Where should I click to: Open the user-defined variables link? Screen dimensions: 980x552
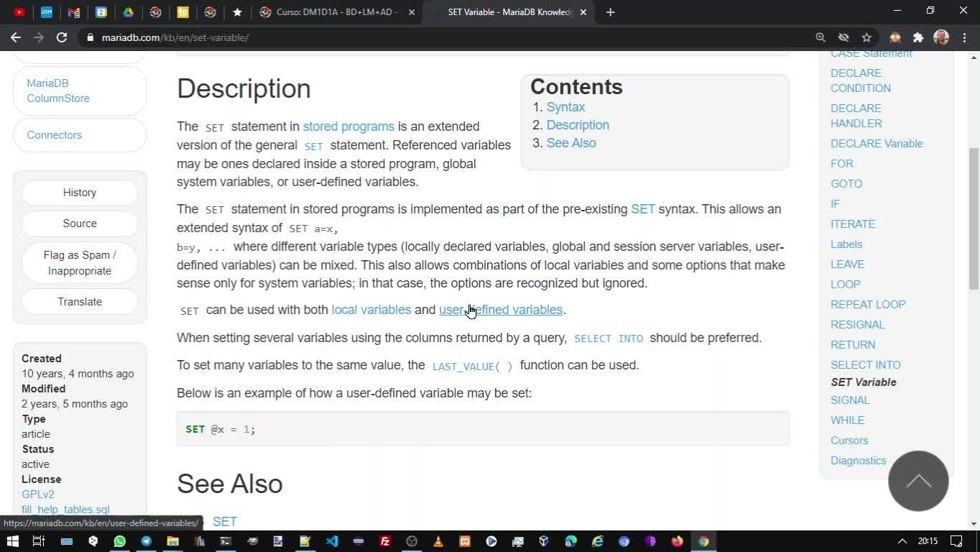click(501, 310)
